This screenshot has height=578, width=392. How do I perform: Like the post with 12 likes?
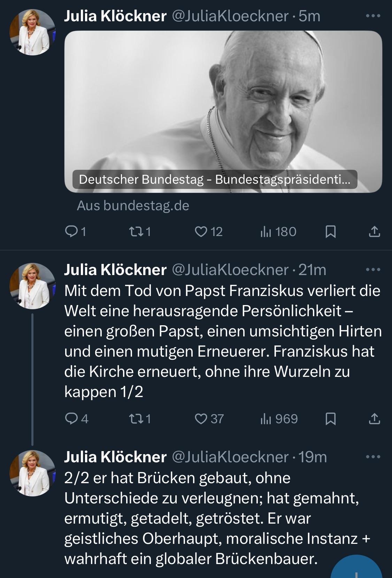point(208,232)
